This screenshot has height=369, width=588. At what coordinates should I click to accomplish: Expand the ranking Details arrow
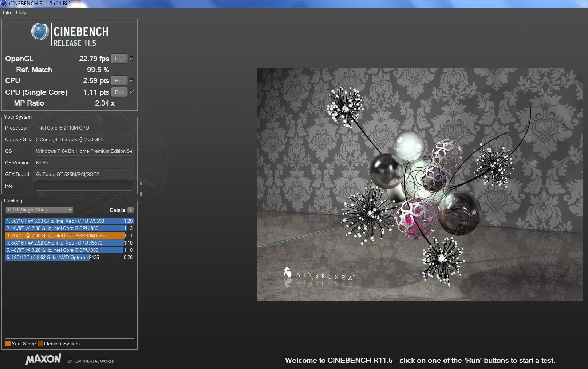[x=131, y=210]
